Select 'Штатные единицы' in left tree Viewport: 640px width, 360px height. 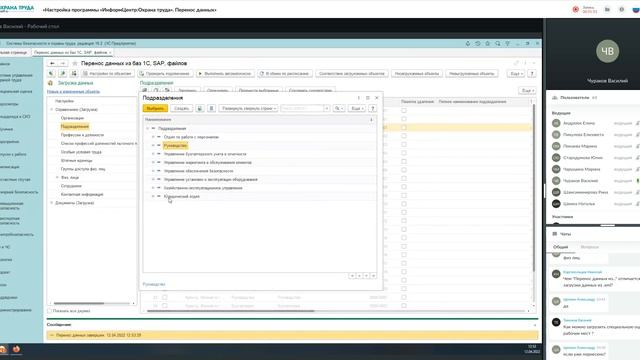76,160
